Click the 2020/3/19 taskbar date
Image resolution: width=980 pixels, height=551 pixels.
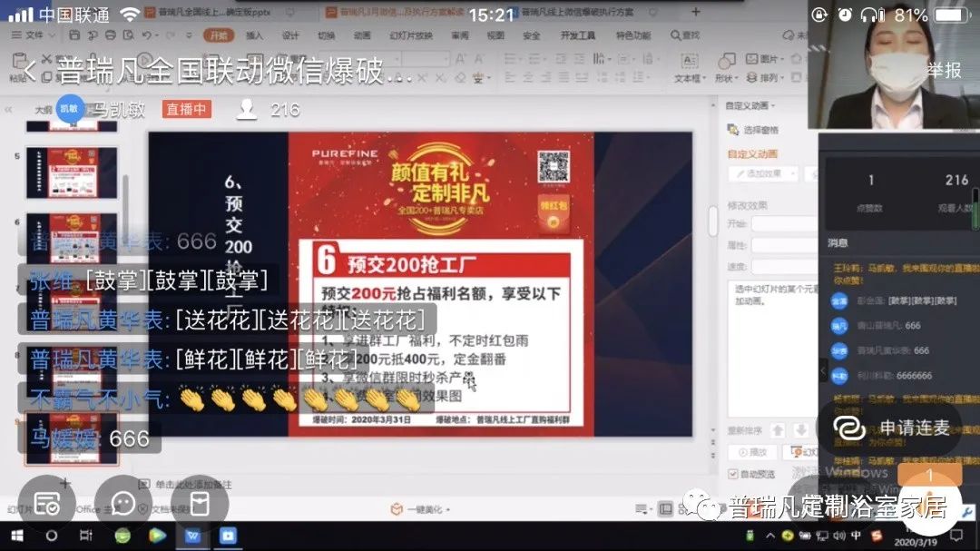tap(916, 542)
